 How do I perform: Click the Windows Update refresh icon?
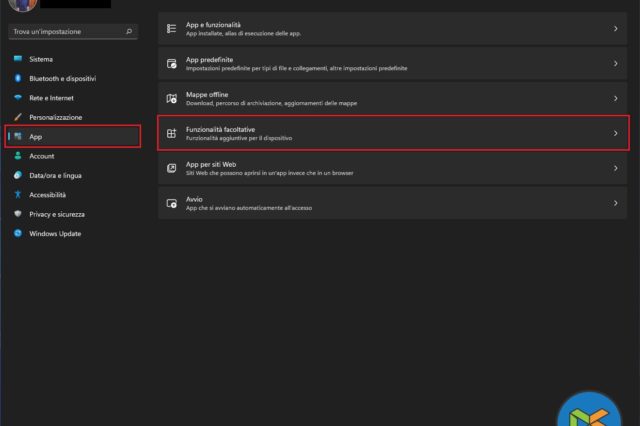point(18,233)
